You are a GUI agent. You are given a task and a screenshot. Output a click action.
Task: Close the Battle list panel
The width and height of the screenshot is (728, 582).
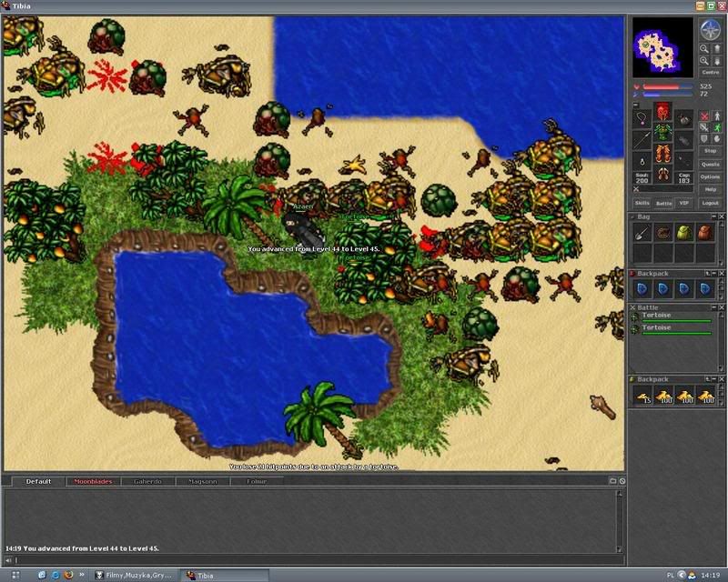pyautogui.click(x=722, y=307)
